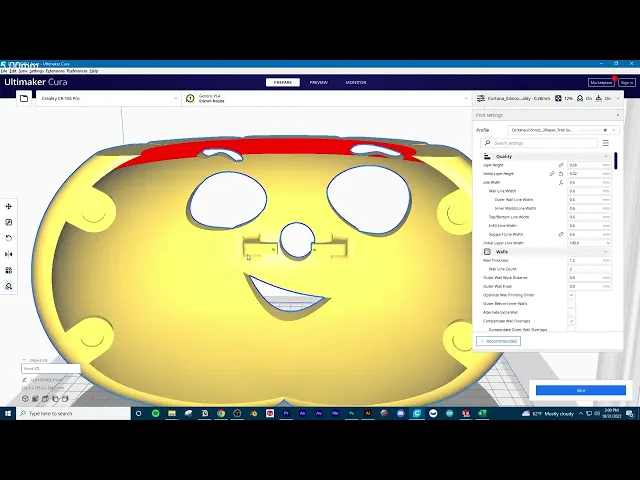Click the Layer Height value field

click(589, 165)
